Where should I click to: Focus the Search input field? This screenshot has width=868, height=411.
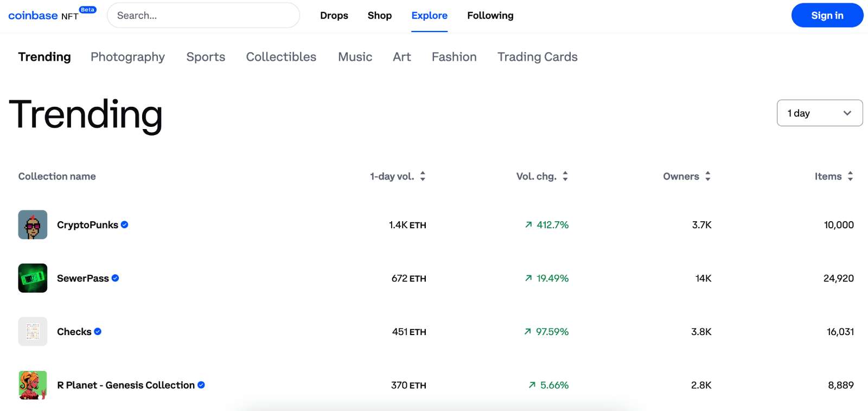(x=203, y=16)
